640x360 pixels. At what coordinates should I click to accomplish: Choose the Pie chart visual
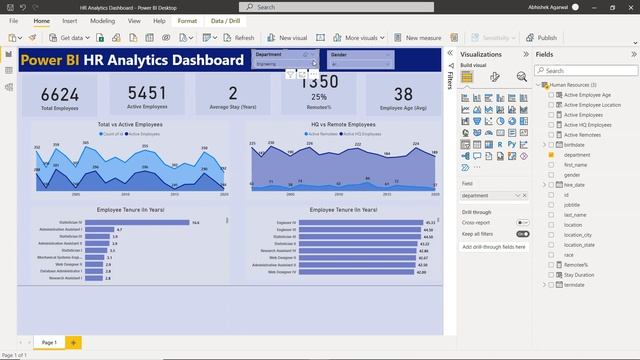(500, 121)
